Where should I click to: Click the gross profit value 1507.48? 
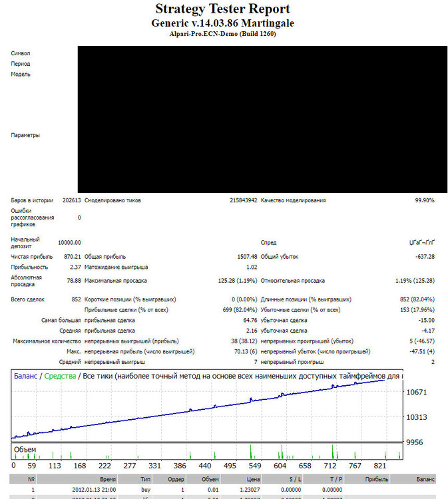(x=247, y=257)
